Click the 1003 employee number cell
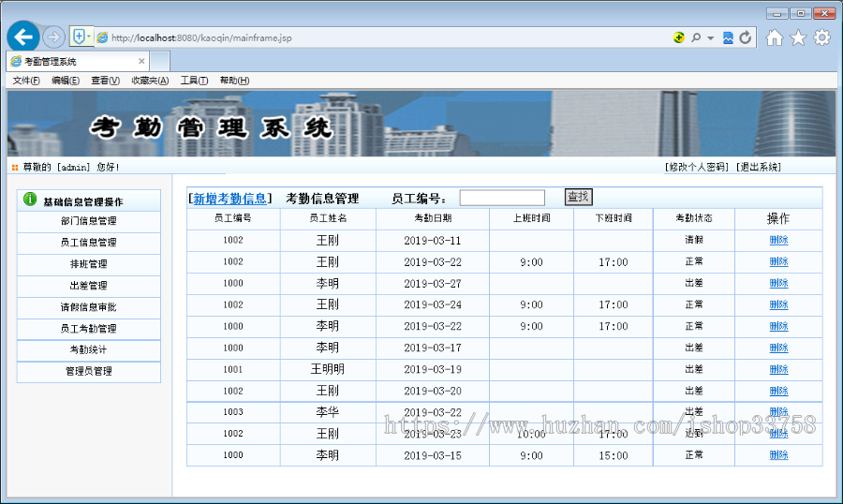Image resolution: width=843 pixels, height=504 pixels. [233, 412]
